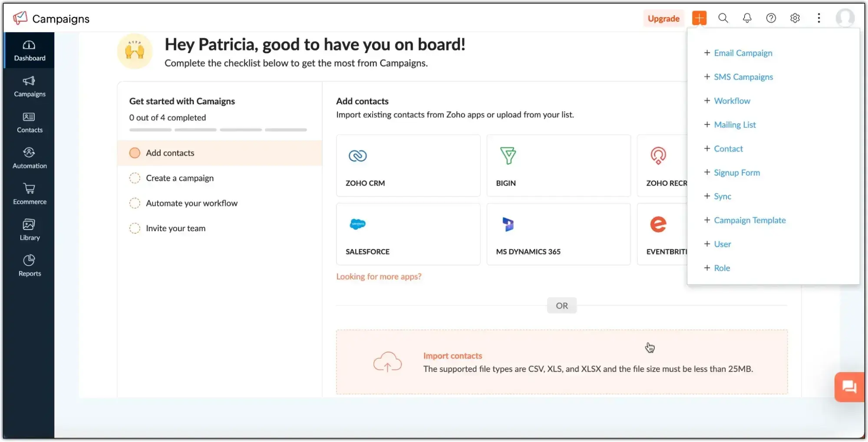Select the Invite your team checklist circle
Screen dimensions: 868x442
(135, 228)
